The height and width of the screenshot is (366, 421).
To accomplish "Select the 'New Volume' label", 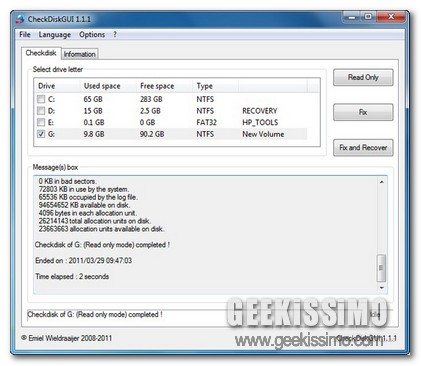I will (263, 134).
